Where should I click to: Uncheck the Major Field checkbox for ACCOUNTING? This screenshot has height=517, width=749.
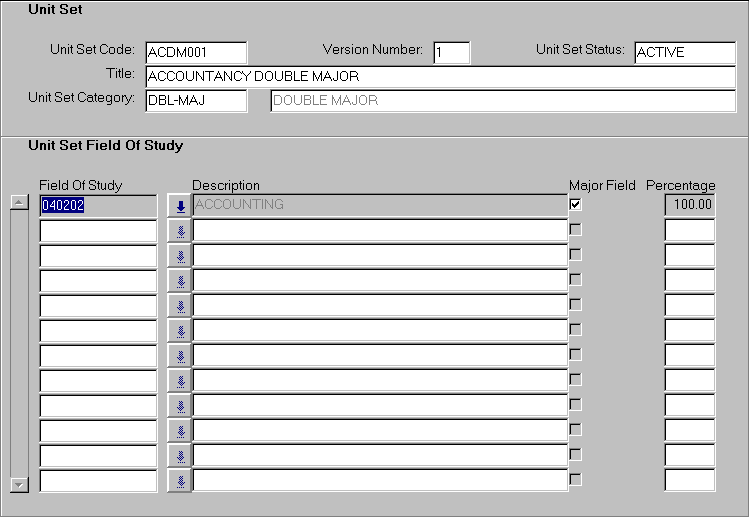(x=575, y=204)
